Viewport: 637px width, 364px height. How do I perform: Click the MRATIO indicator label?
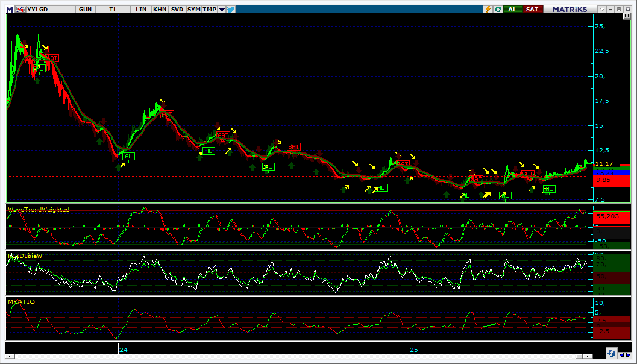[21, 302]
